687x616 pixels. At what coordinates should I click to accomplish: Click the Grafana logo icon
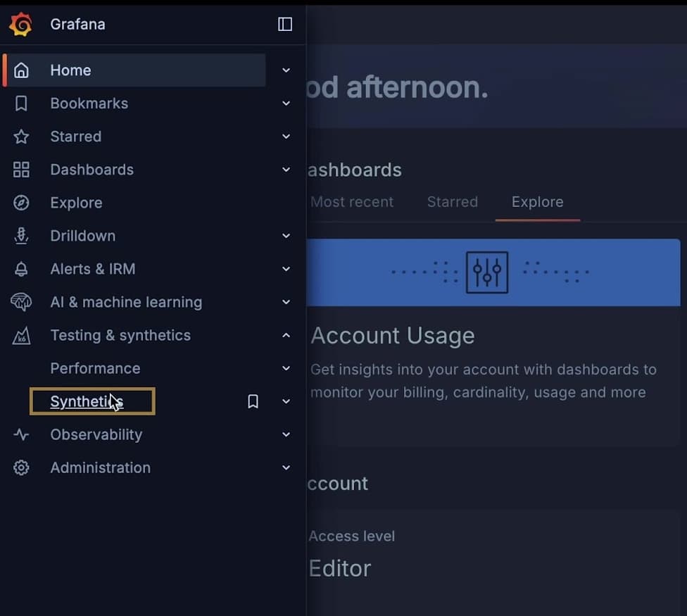click(20, 24)
